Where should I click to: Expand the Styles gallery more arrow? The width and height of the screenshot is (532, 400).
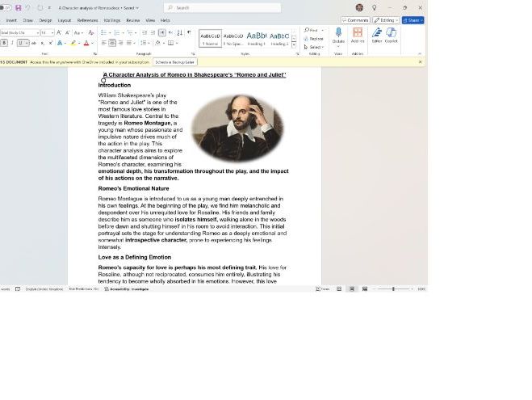tap(294, 44)
